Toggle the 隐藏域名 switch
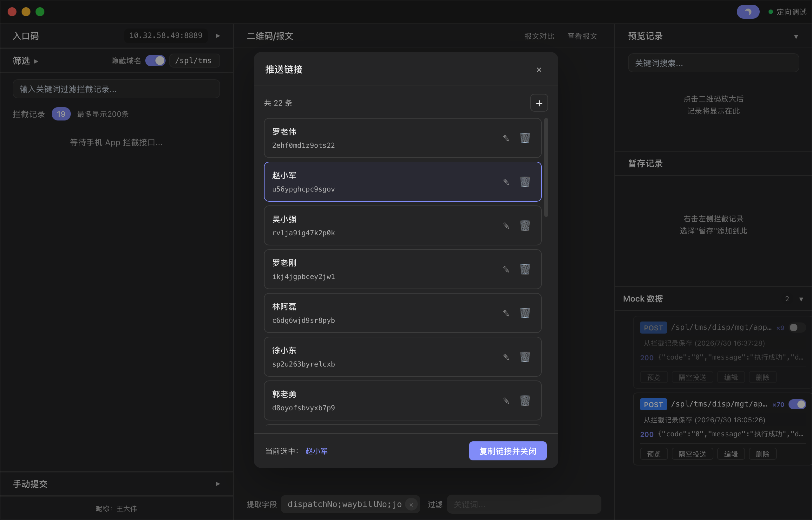812x520 pixels. pos(155,61)
